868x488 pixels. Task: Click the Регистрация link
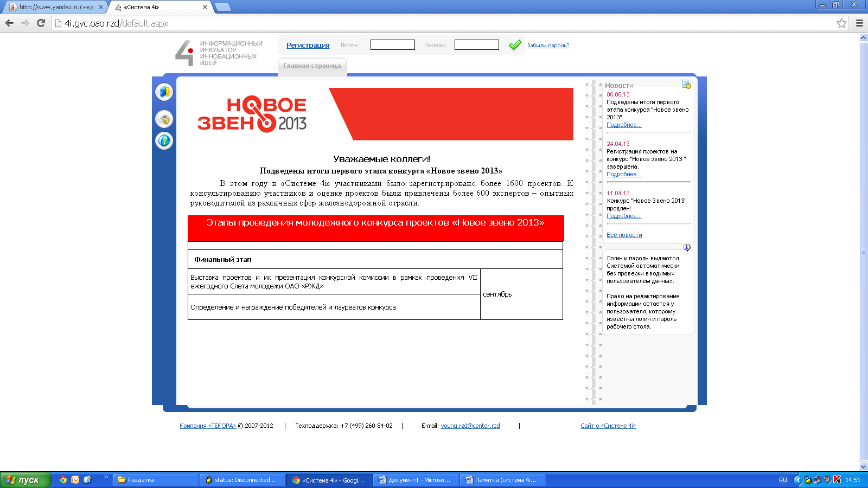(x=308, y=46)
